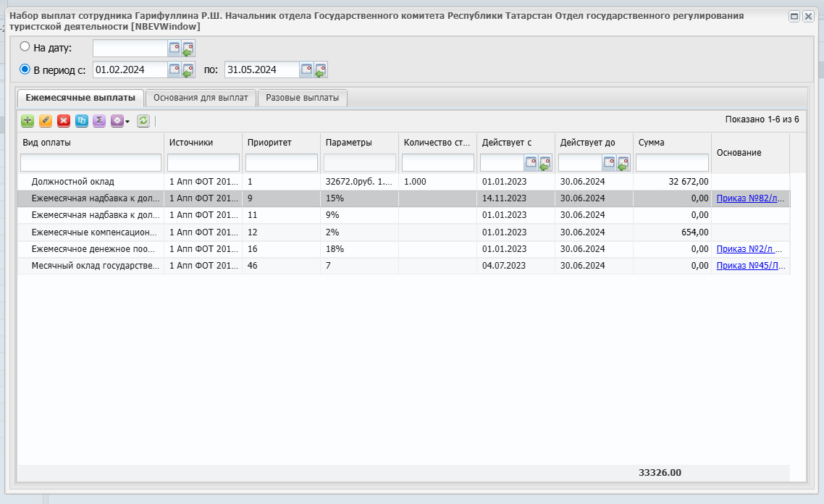Click the Действует с filter date field
Screen dimensions: 824x504
click(503, 162)
